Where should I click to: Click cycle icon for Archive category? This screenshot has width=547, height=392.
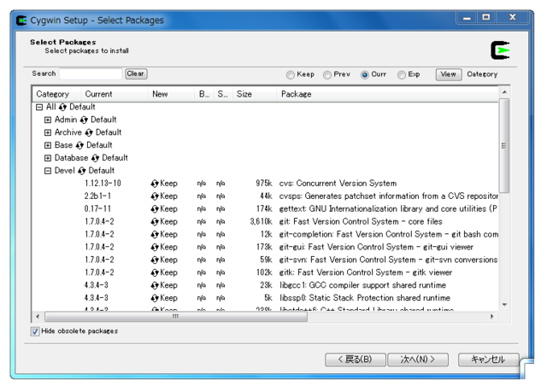[x=89, y=132]
